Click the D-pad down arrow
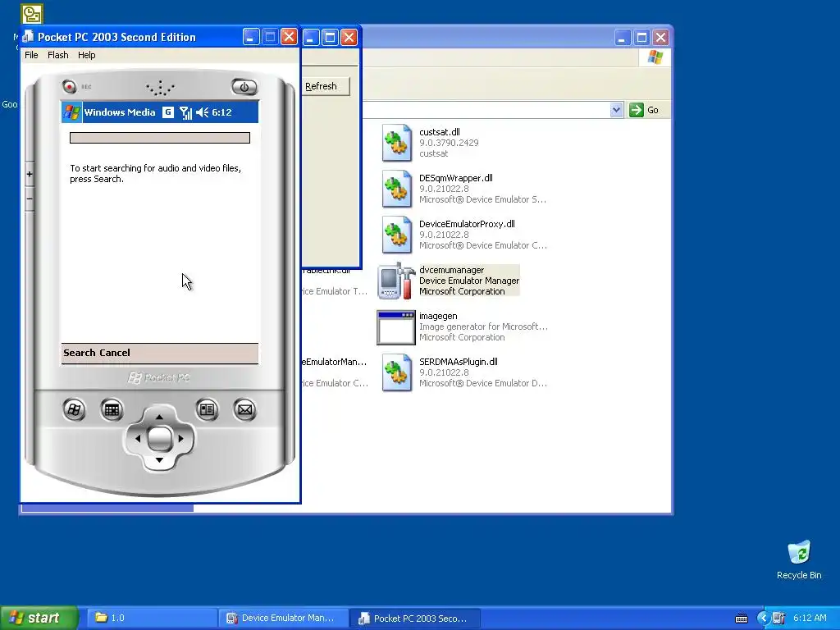This screenshot has width=840, height=630. coord(159,460)
